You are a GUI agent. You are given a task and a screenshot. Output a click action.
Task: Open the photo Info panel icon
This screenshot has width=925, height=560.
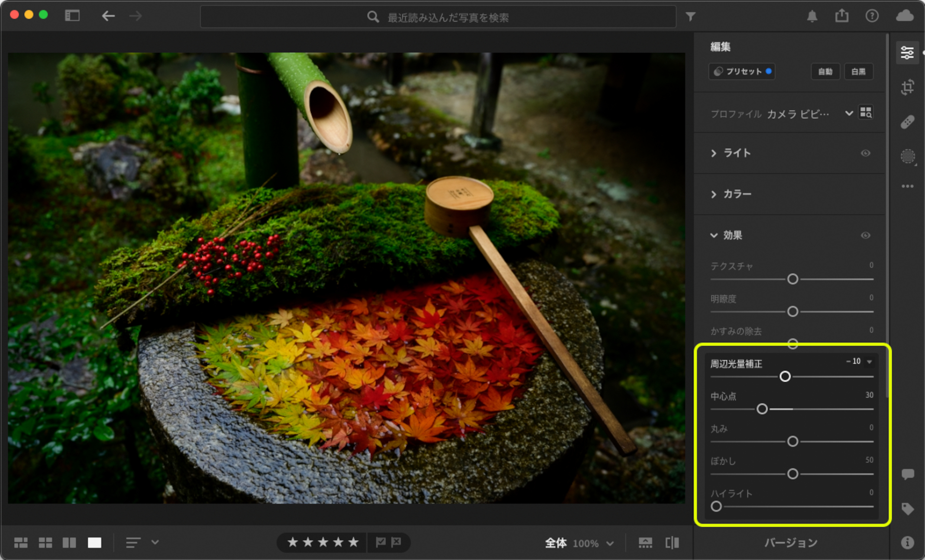coord(908,543)
